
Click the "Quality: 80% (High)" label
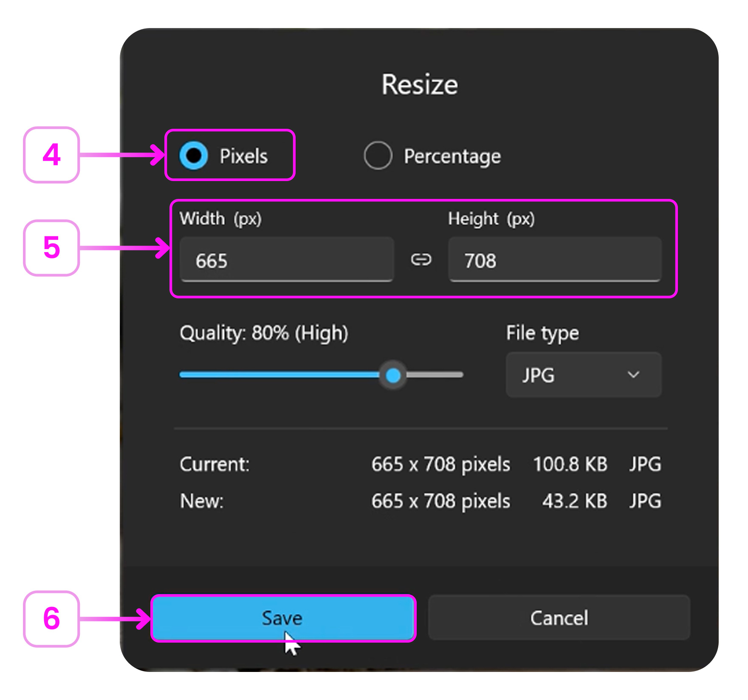(264, 333)
